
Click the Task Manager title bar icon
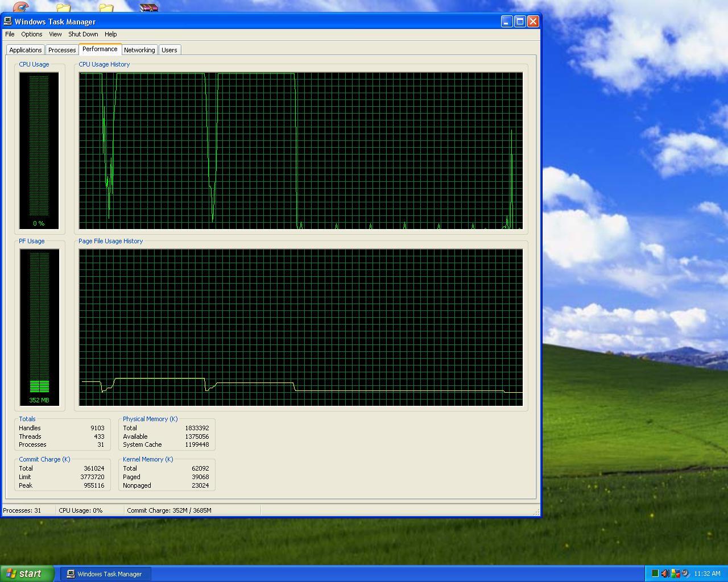point(8,22)
